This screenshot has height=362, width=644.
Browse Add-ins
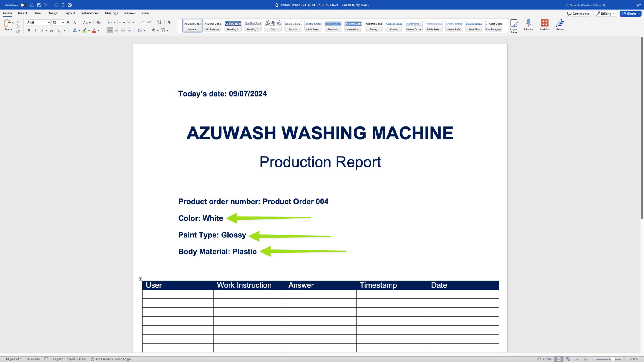click(x=545, y=25)
